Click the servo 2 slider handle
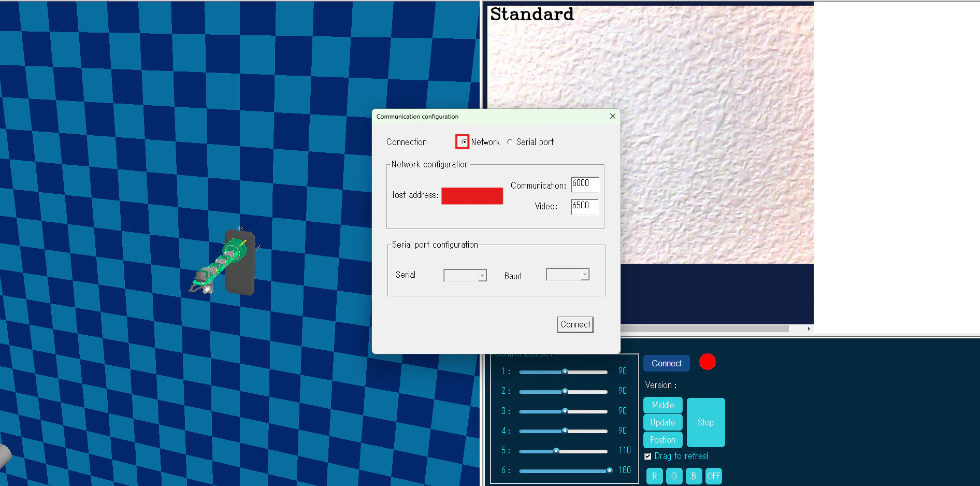 [565, 391]
